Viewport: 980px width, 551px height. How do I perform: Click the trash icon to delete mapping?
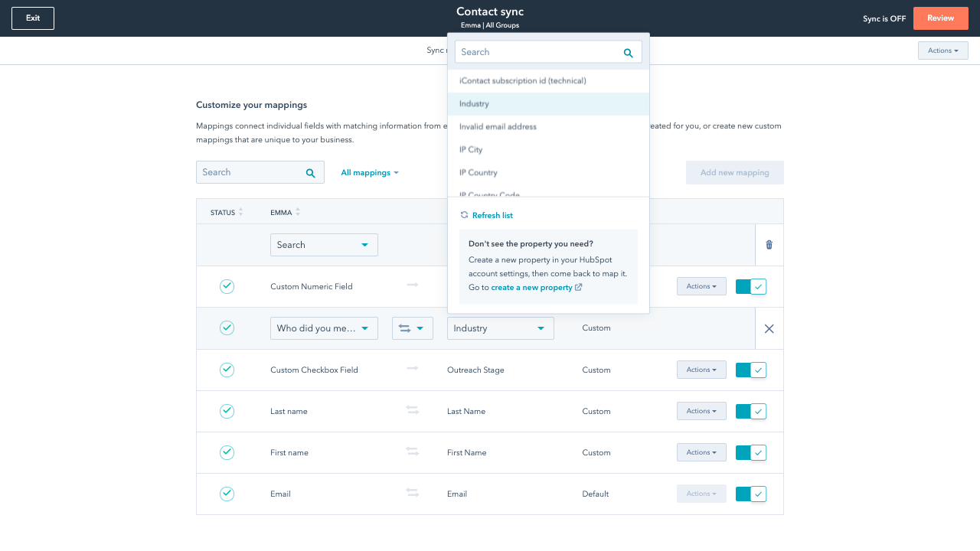coord(769,245)
